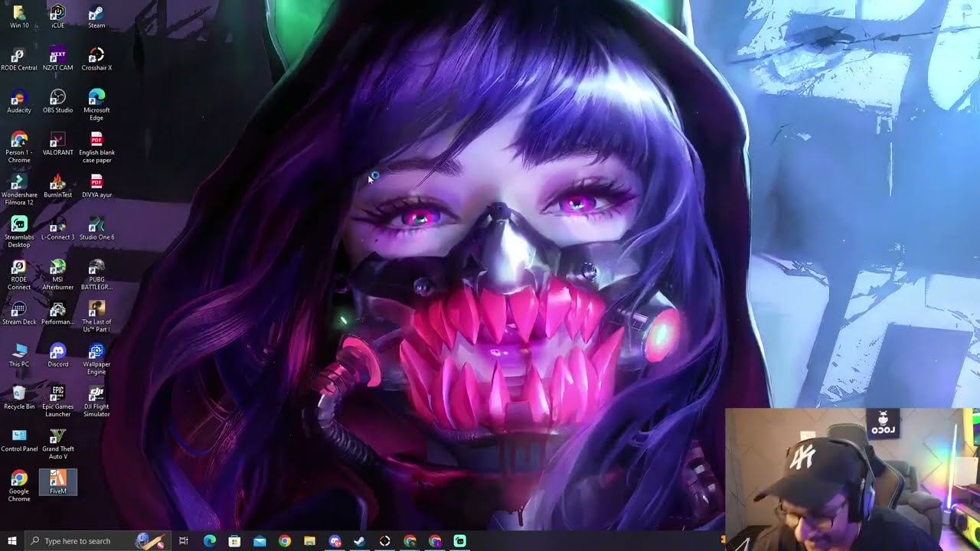Select the Person 1 - Chrome desktop shortcut
This screenshot has width=980, height=551.
point(19,147)
